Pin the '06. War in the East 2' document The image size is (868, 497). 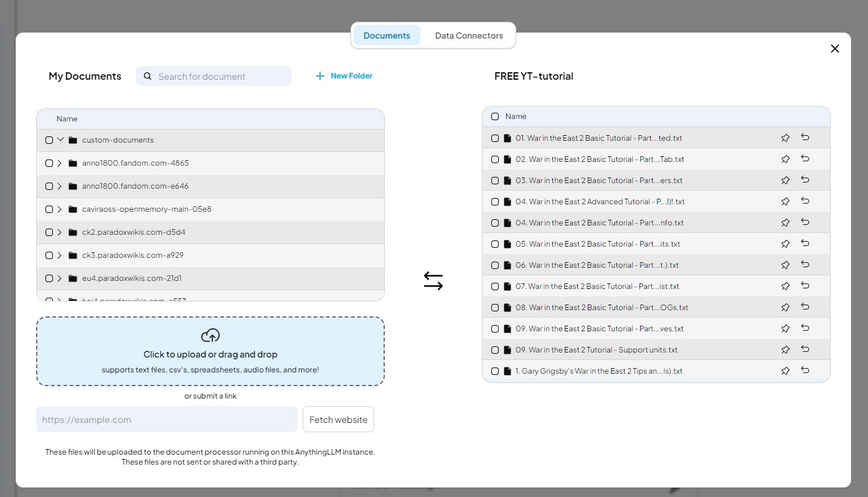click(x=785, y=265)
